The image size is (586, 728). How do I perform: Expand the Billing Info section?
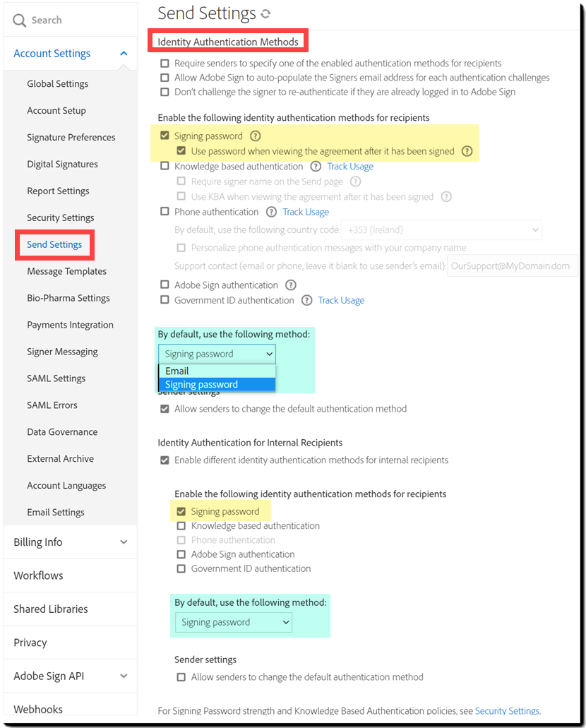click(124, 542)
